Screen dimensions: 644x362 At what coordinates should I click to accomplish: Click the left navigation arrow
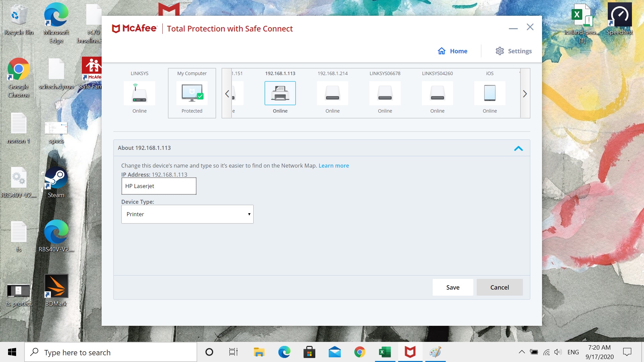pos(227,93)
